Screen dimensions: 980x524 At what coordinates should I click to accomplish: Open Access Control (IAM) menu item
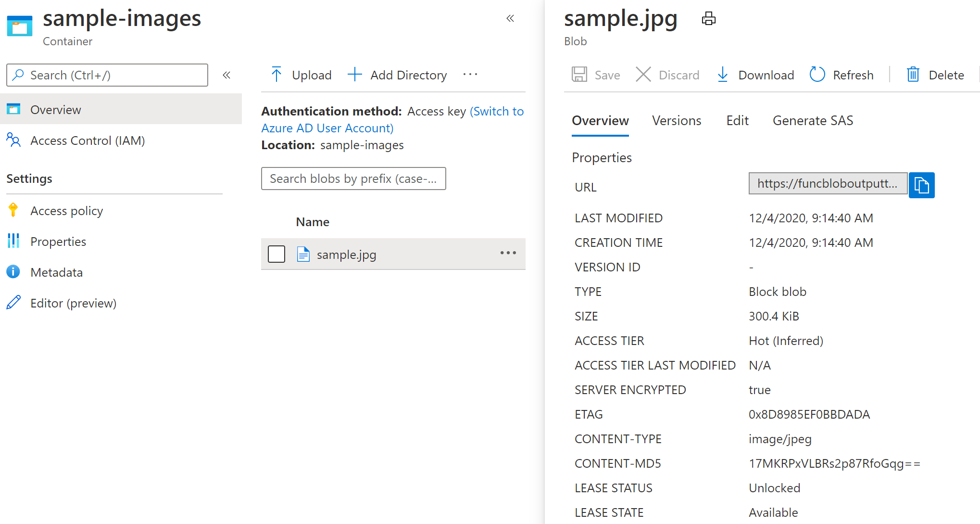coord(87,141)
